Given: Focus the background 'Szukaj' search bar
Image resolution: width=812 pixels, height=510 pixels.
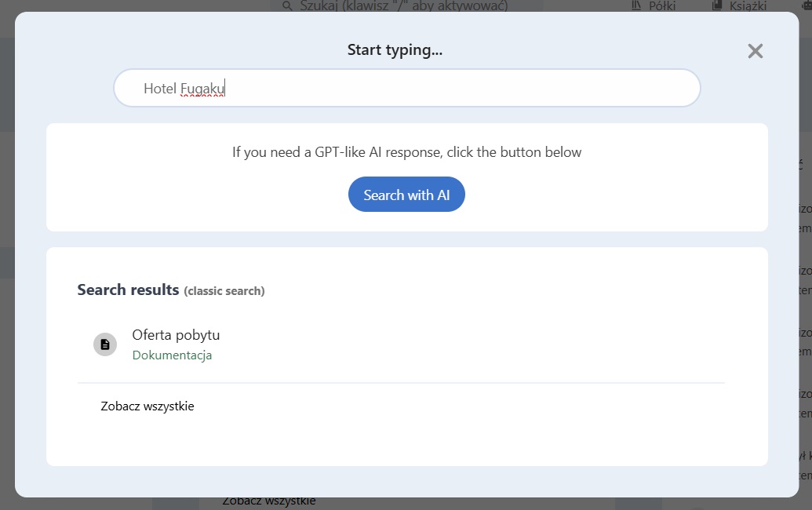Looking at the screenshot, I should coord(408,5).
